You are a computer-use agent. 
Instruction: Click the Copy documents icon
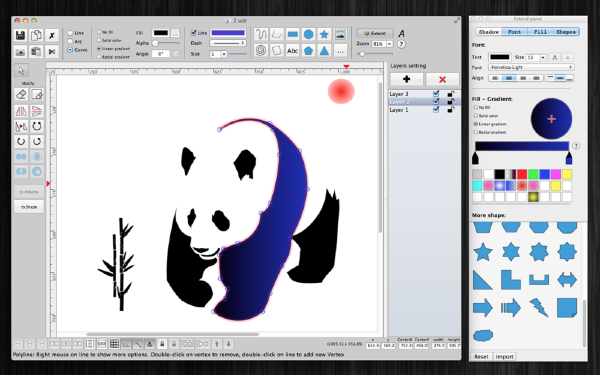(36, 36)
